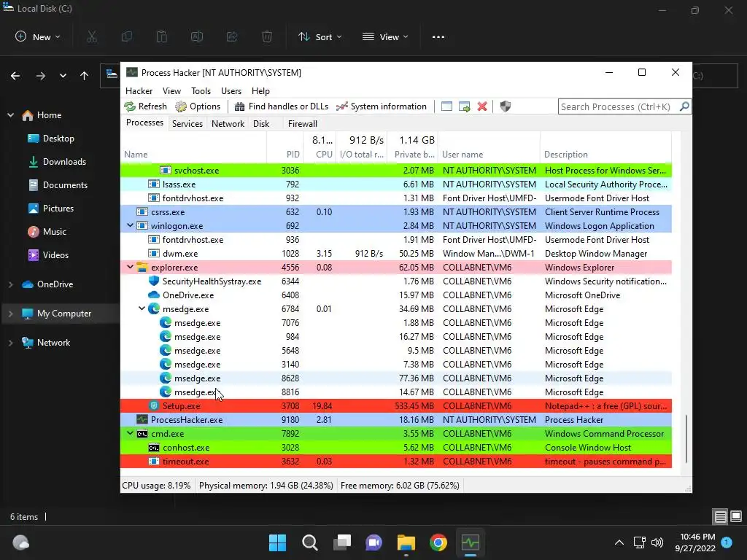Image resolution: width=747 pixels, height=560 pixels.
Task: Select the conhost.exe process row
Action: [396, 447]
